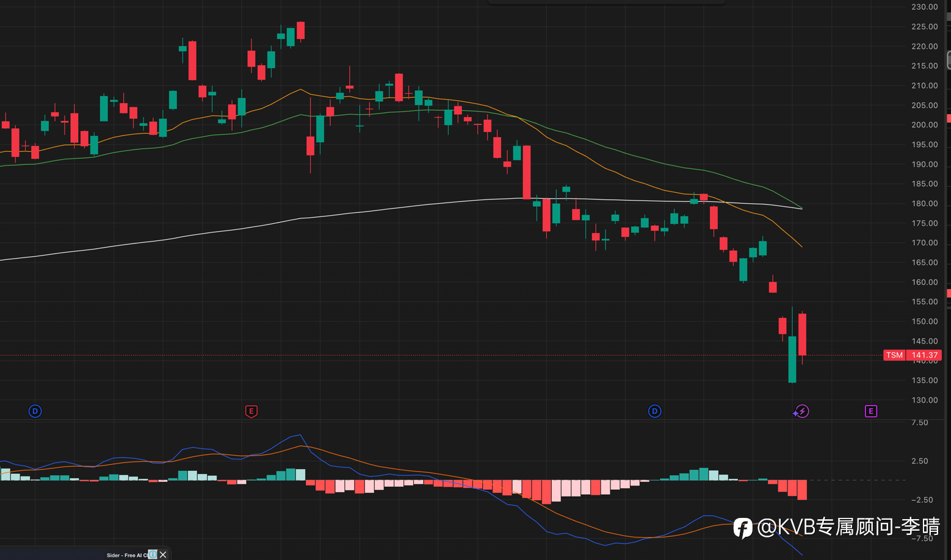The width and height of the screenshot is (951, 560).
Task: Open the purple E upcoming earnings marker
Action: click(871, 411)
